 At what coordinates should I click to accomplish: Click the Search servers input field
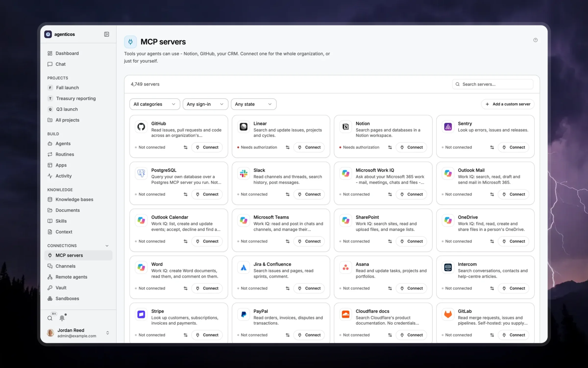click(492, 84)
